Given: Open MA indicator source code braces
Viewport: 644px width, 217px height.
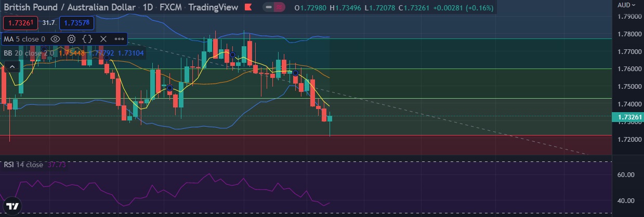Looking at the screenshot, I should tap(87, 39).
